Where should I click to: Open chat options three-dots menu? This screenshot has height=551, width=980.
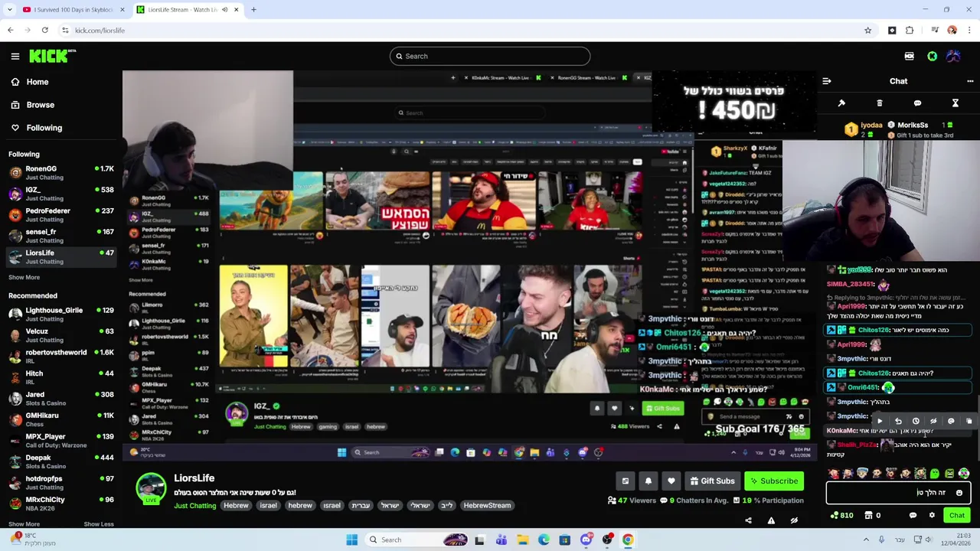[x=970, y=81]
